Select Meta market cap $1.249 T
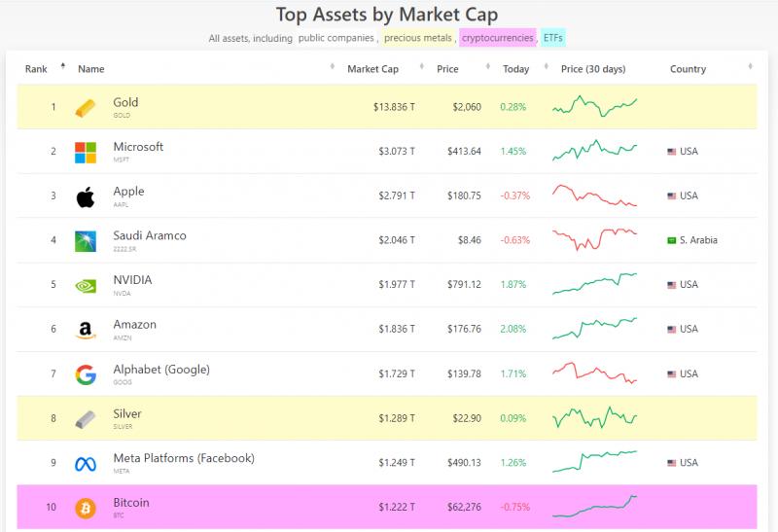The width and height of the screenshot is (778, 532). [x=397, y=463]
